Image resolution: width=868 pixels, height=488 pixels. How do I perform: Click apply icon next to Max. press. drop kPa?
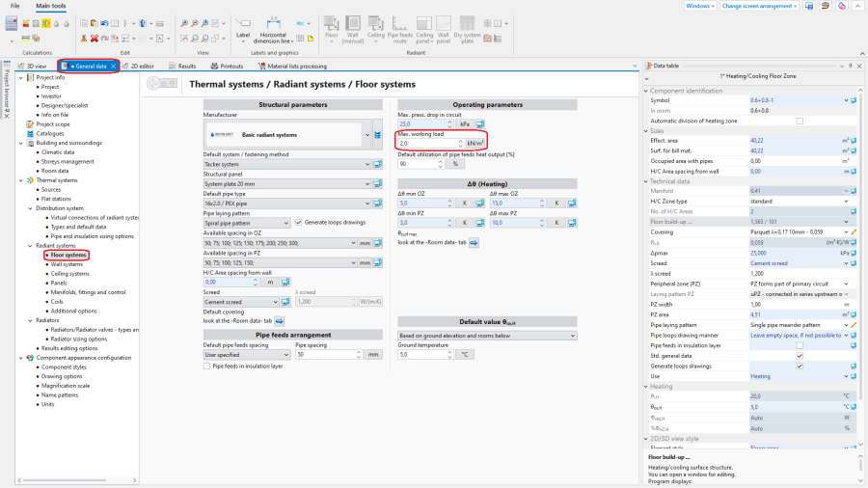point(480,124)
